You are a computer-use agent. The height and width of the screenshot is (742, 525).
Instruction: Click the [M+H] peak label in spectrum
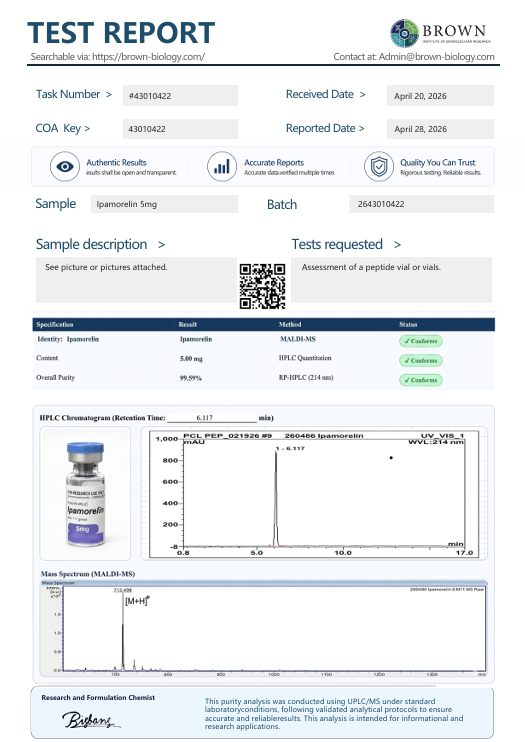click(x=137, y=601)
